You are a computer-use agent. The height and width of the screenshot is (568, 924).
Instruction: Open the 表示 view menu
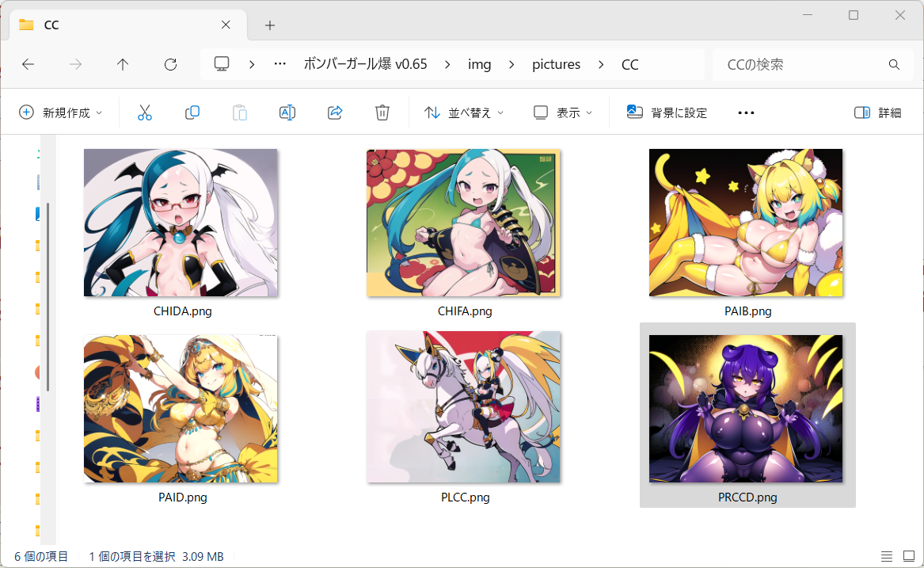(563, 112)
